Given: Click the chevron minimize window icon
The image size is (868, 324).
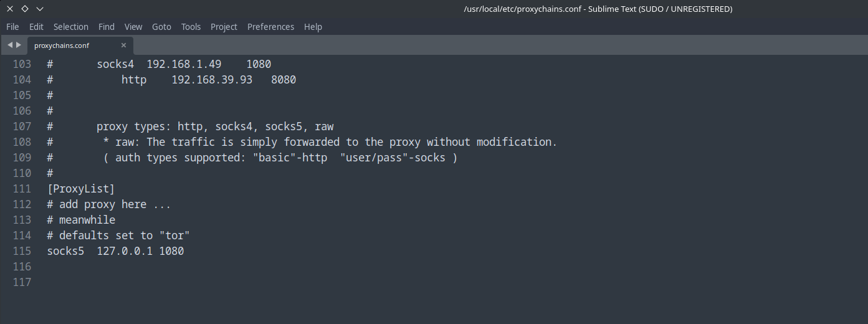Looking at the screenshot, I should pos(40,9).
